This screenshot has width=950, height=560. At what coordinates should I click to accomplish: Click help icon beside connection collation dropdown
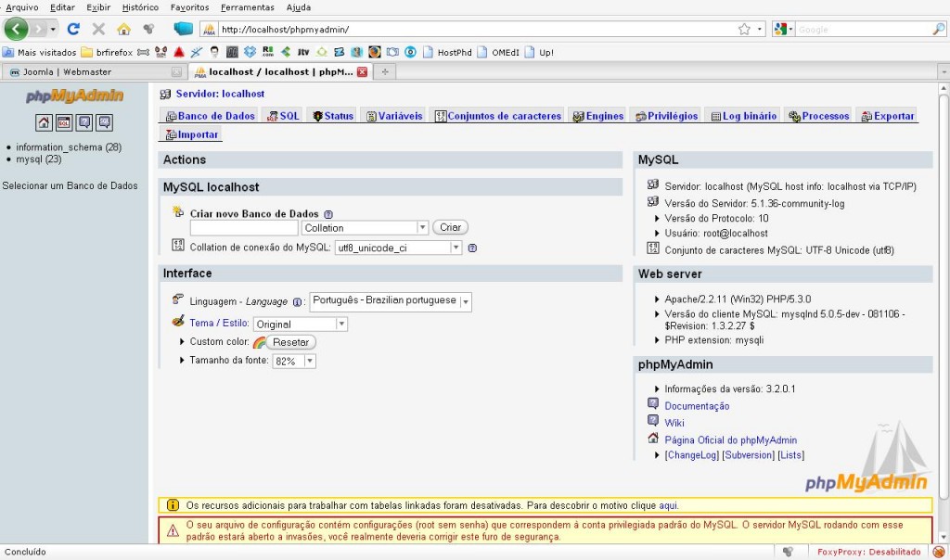pyautogui.click(x=472, y=248)
